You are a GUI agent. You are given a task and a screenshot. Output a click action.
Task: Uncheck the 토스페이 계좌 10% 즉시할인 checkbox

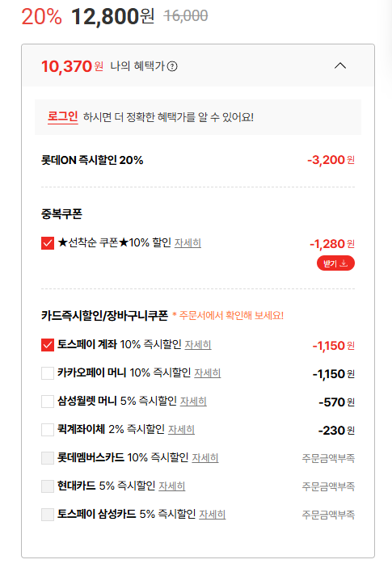coord(48,345)
